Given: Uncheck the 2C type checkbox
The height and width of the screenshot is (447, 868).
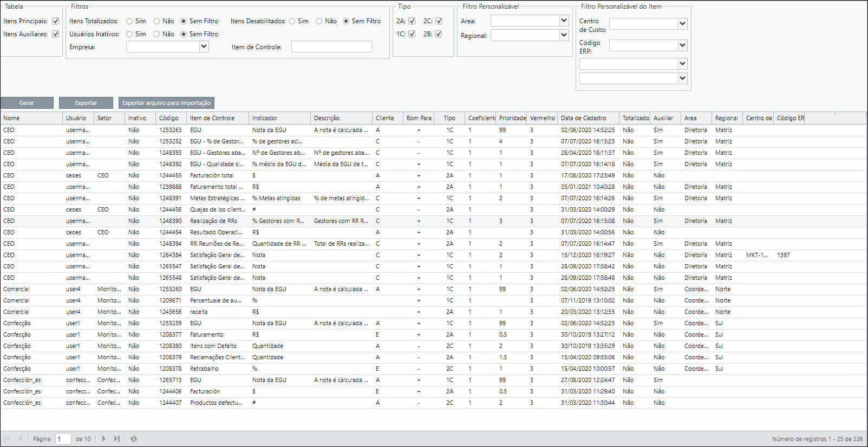Looking at the screenshot, I should [439, 21].
